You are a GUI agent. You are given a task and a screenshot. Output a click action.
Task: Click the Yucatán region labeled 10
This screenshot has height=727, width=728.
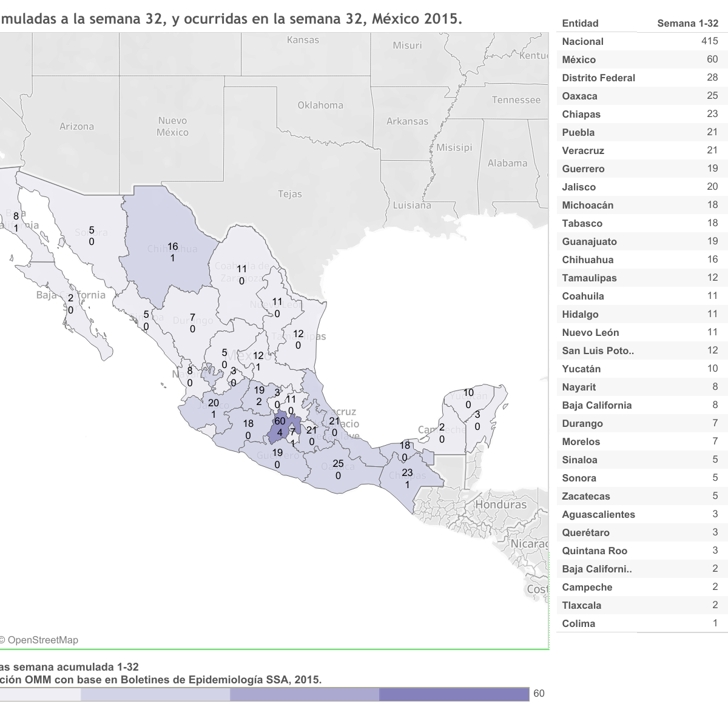click(468, 398)
